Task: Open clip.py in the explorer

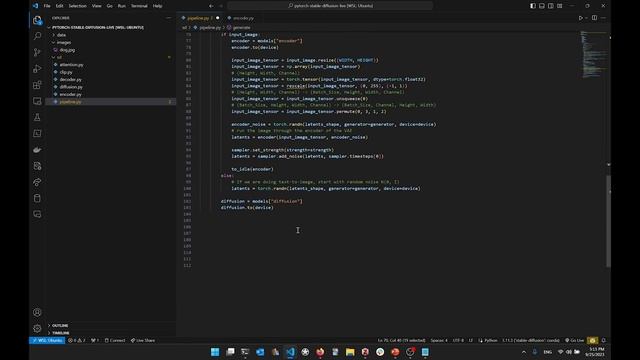Action: point(66,72)
